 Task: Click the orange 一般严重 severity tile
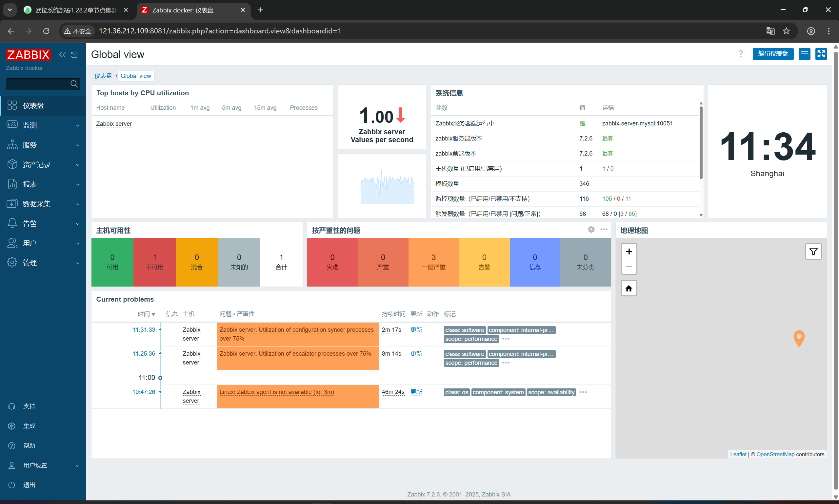pyautogui.click(x=433, y=262)
